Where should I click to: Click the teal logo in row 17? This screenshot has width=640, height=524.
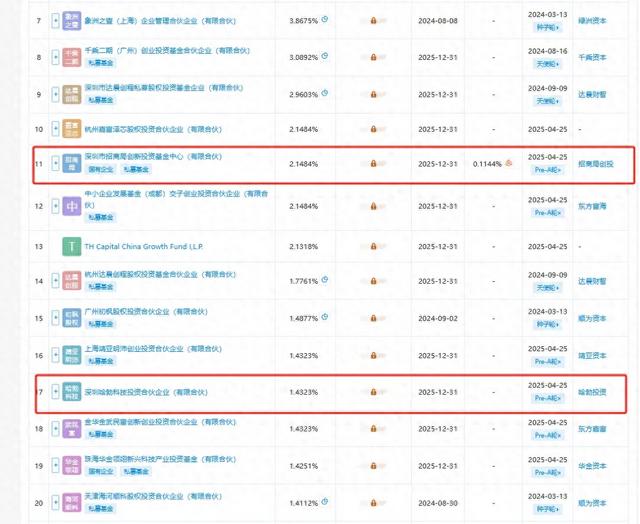click(x=71, y=392)
